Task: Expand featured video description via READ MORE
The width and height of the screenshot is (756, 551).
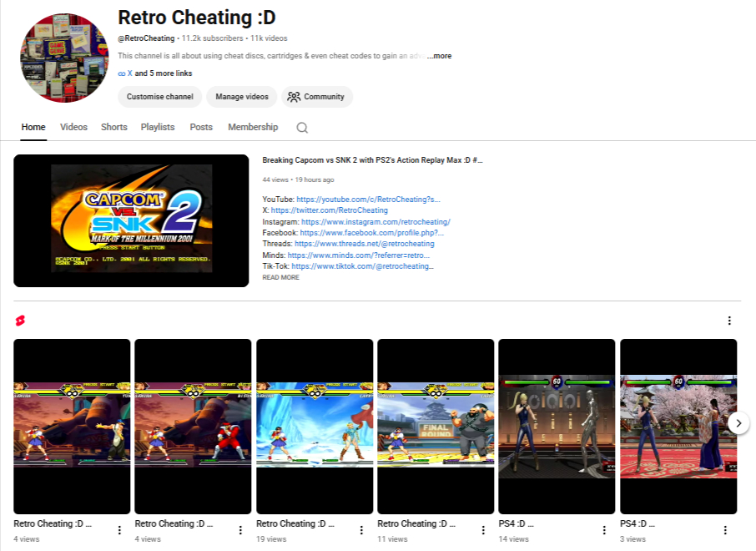Action: tap(280, 277)
